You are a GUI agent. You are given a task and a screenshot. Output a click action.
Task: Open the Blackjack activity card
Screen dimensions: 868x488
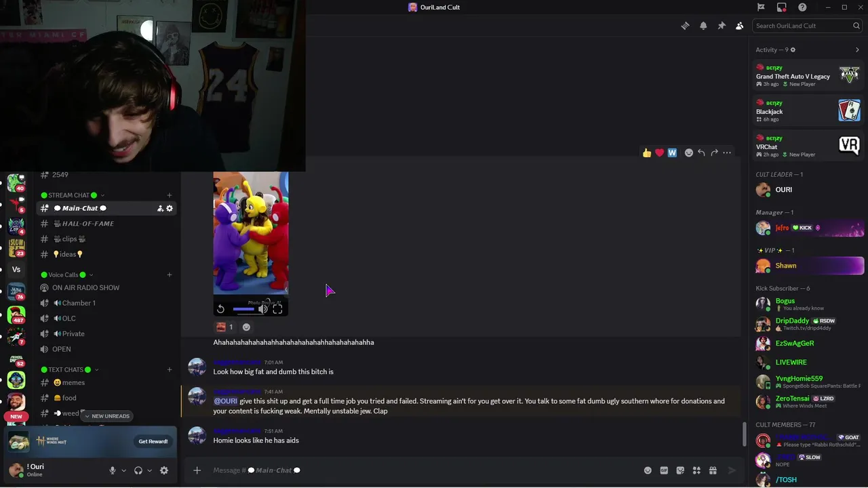tap(808, 111)
